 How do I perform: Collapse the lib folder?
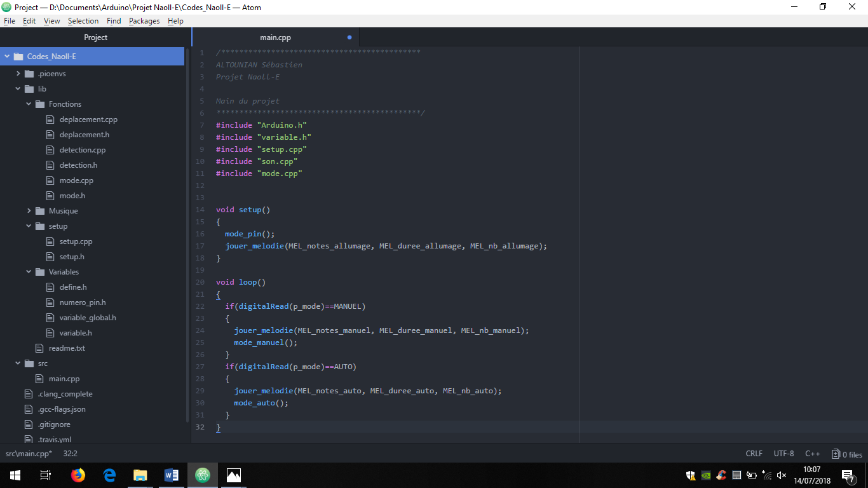18,89
